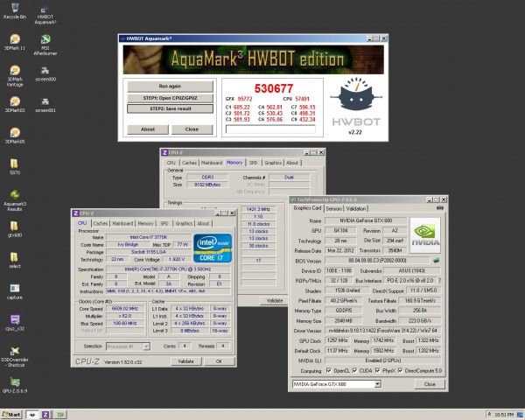525x420 pixels.
Task: Select the select folder on the desktop
Action: tap(14, 260)
